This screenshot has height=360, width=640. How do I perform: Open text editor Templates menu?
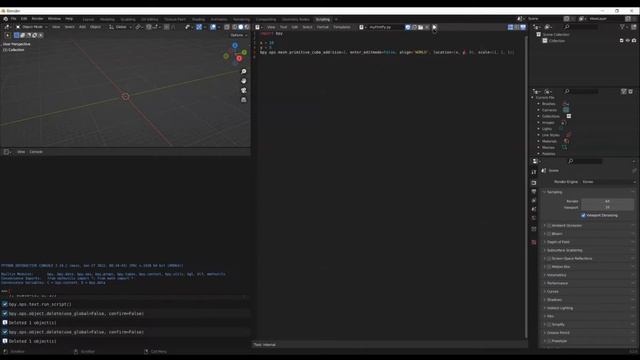coord(342,27)
